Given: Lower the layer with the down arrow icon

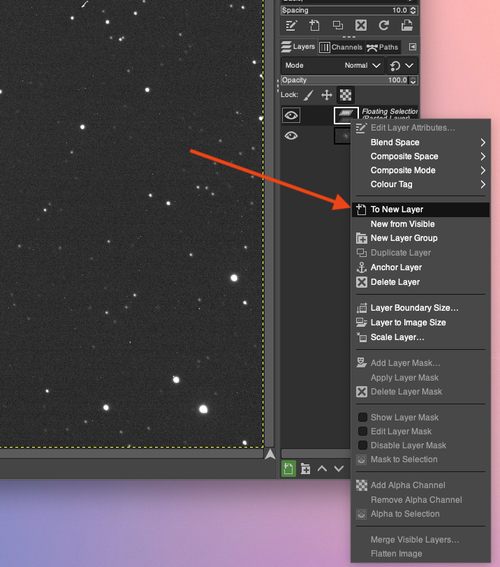Looking at the screenshot, I should click(x=339, y=469).
